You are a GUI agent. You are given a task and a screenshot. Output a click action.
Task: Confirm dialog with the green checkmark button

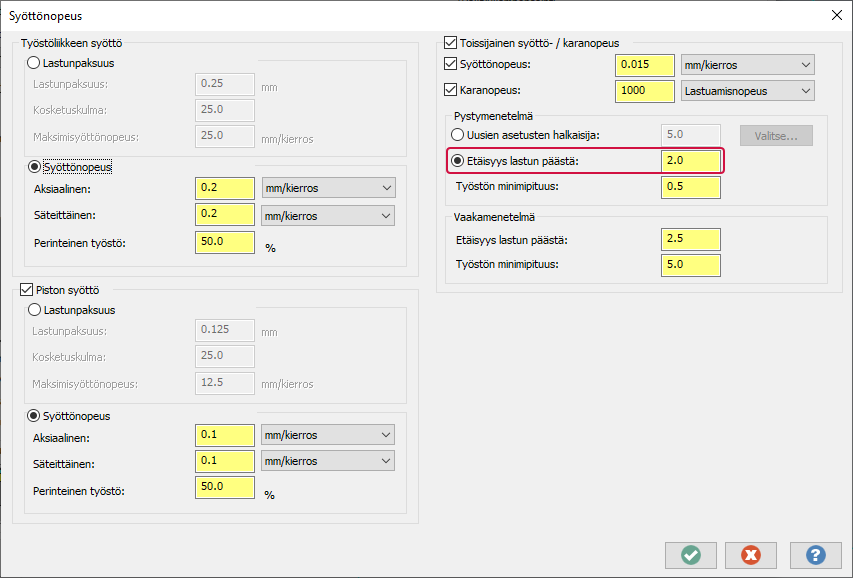click(x=690, y=555)
